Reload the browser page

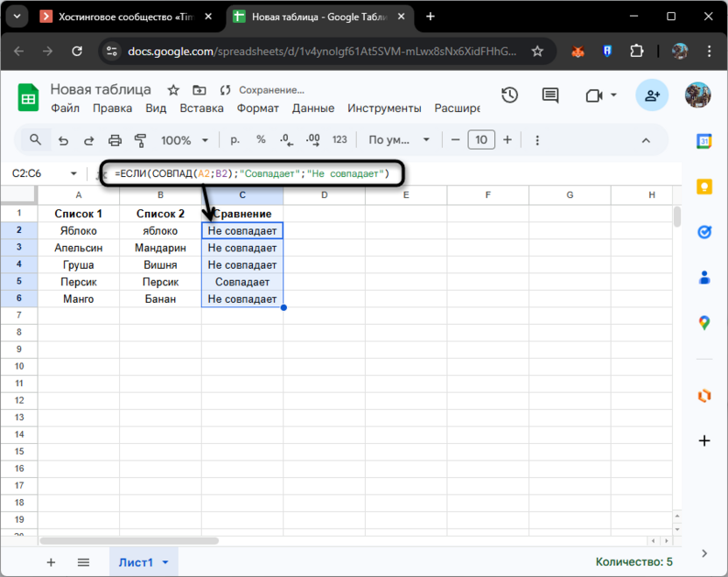(x=77, y=51)
